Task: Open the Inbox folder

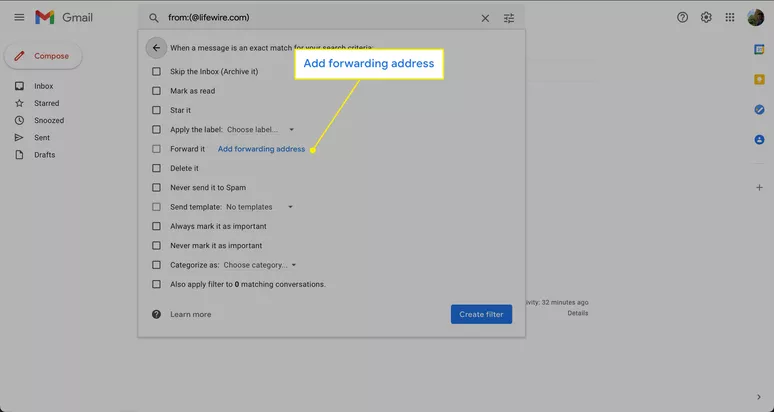Action: tap(43, 86)
